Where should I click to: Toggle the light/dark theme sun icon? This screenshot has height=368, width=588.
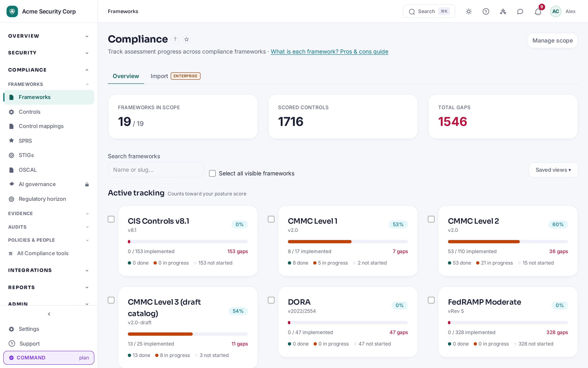(x=469, y=11)
